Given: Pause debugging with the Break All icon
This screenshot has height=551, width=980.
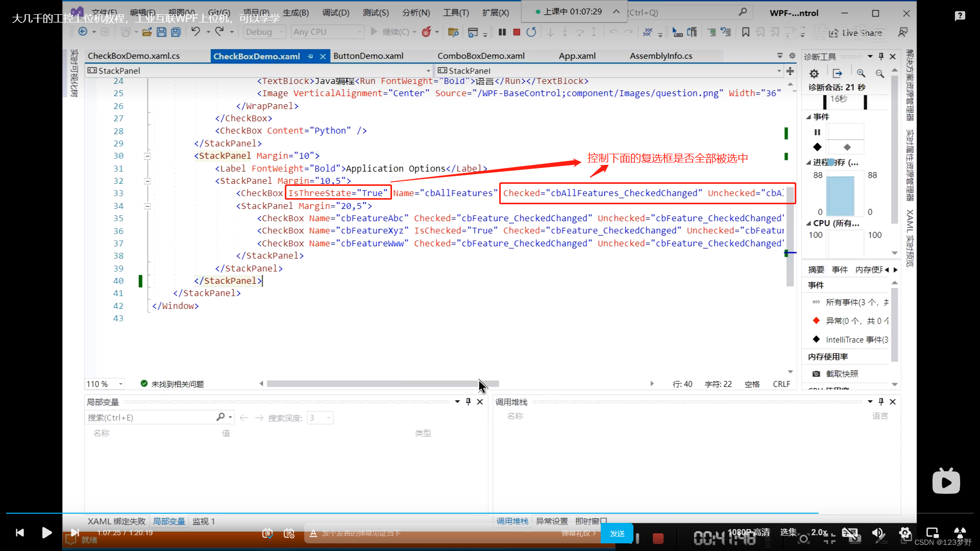Looking at the screenshot, I should pyautogui.click(x=502, y=32).
